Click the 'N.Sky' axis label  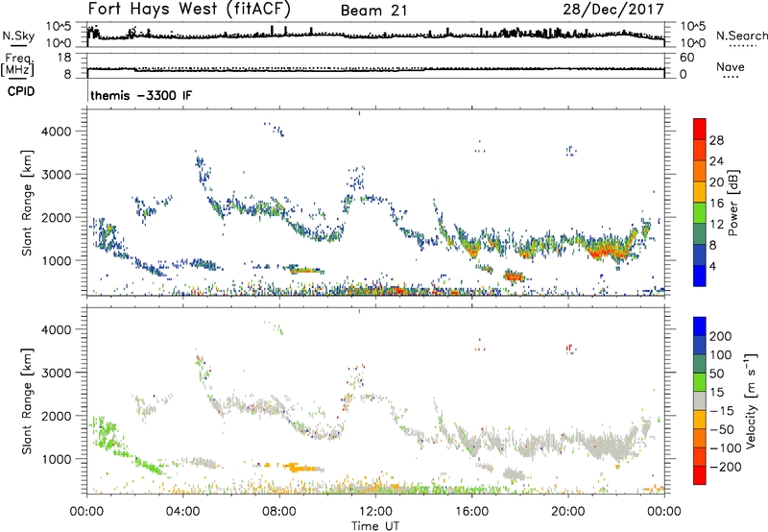[18, 36]
